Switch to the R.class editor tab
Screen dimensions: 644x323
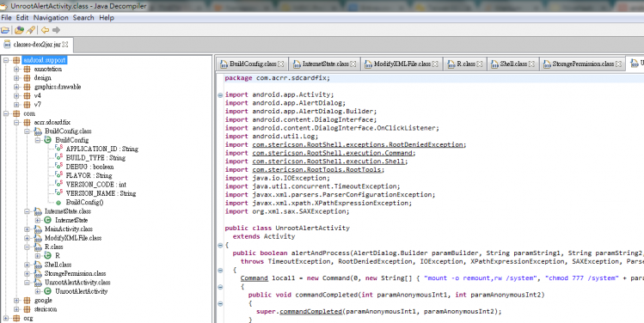coord(466,64)
